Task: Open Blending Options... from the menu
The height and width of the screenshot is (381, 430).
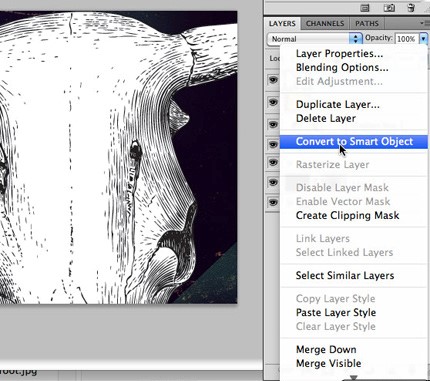Action: pos(354,68)
